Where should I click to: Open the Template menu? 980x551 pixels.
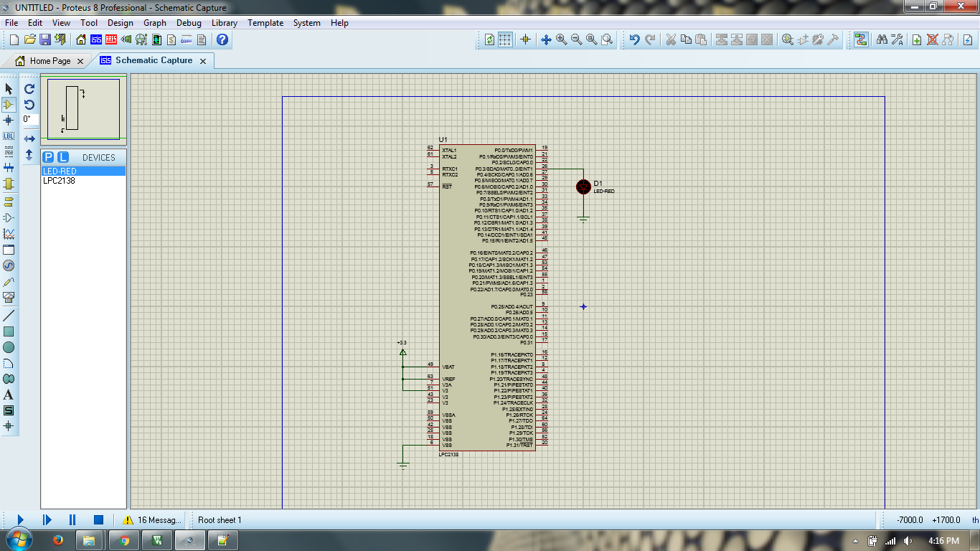tap(265, 23)
